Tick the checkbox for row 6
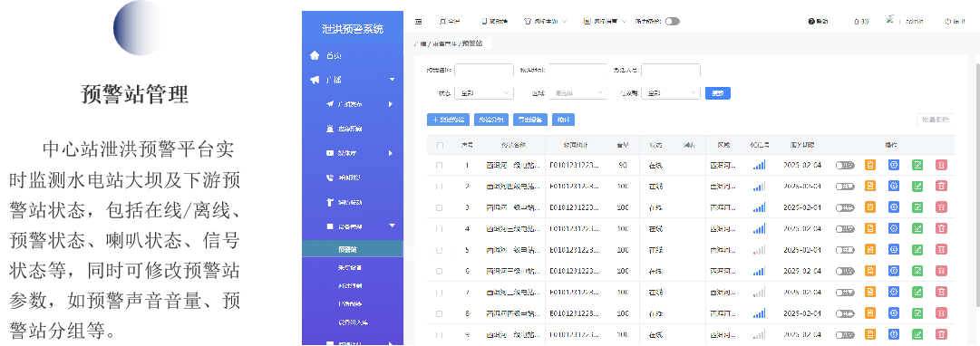 click(x=440, y=272)
